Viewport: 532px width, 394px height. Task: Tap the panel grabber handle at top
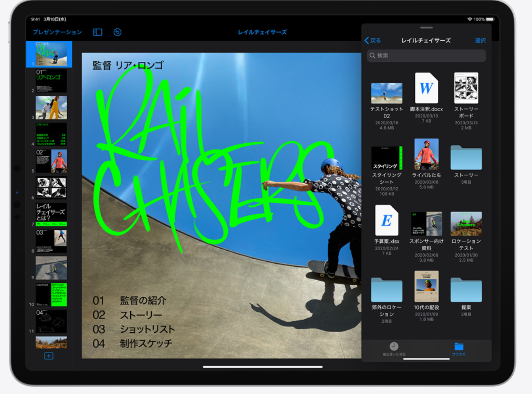[x=426, y=28]
